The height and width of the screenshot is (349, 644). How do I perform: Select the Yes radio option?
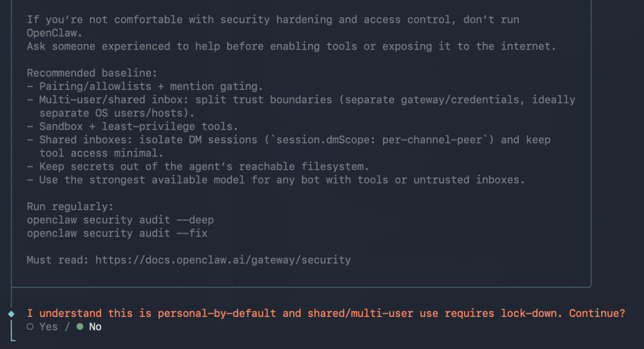click(48, 327)
